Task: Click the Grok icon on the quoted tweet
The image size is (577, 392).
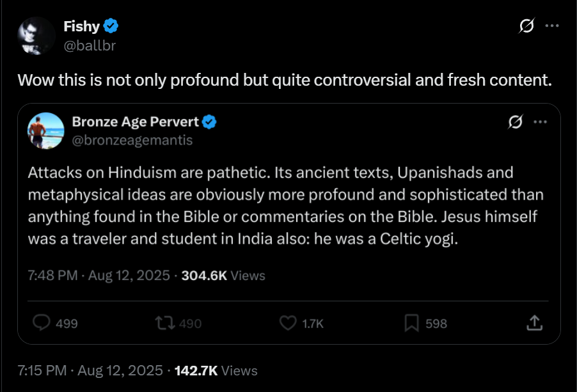Action: 514,122
